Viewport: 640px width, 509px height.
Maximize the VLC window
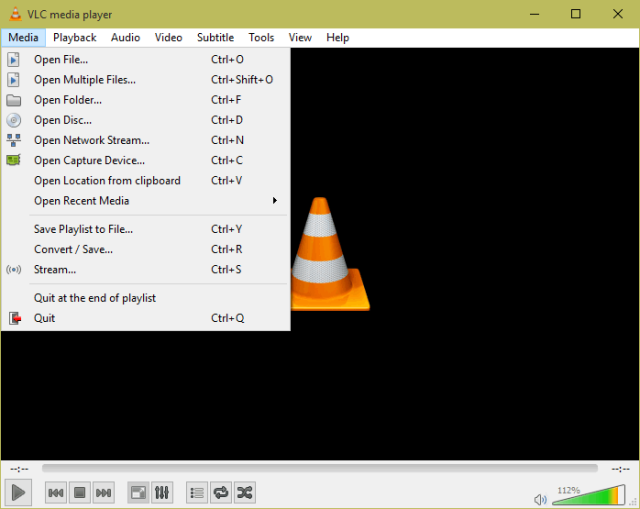[x=576, y=14]
